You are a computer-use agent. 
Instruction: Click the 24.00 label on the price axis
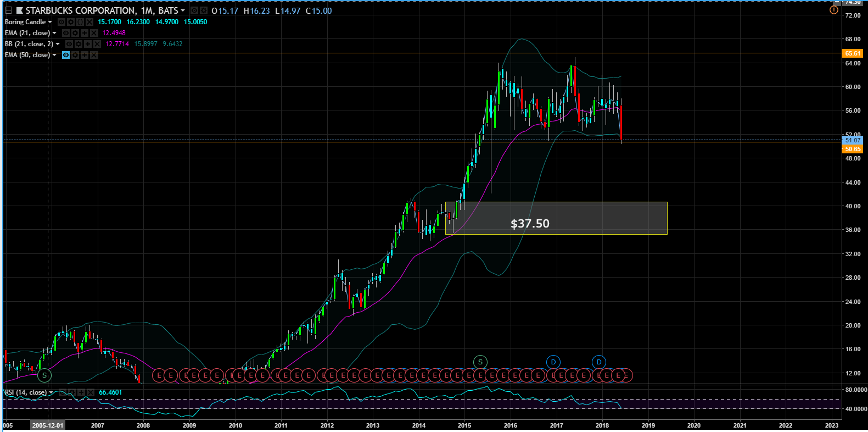(x=853, y=302)
